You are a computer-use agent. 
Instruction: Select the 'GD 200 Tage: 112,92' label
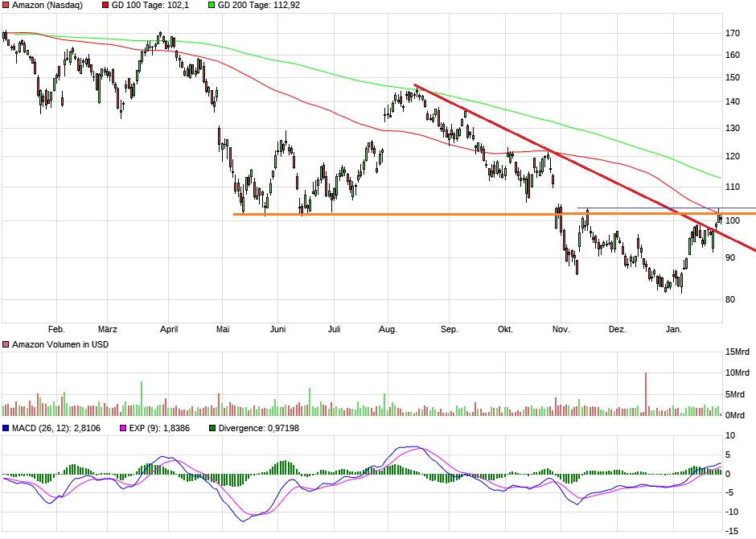coord(259,6)
